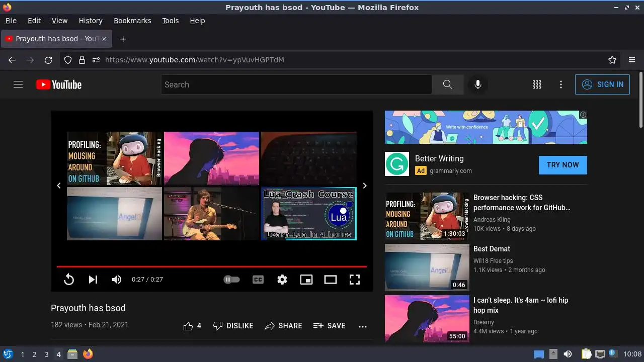
Task: Replay the video
Action: click(x=69, y=280)
